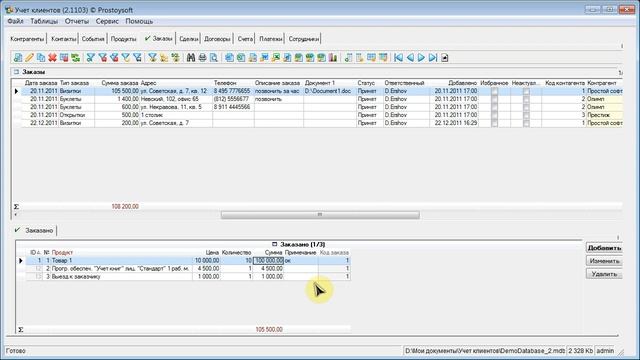Click the duplicate record icon
Viewport: 640px width, 360px height.
[41, 58]
